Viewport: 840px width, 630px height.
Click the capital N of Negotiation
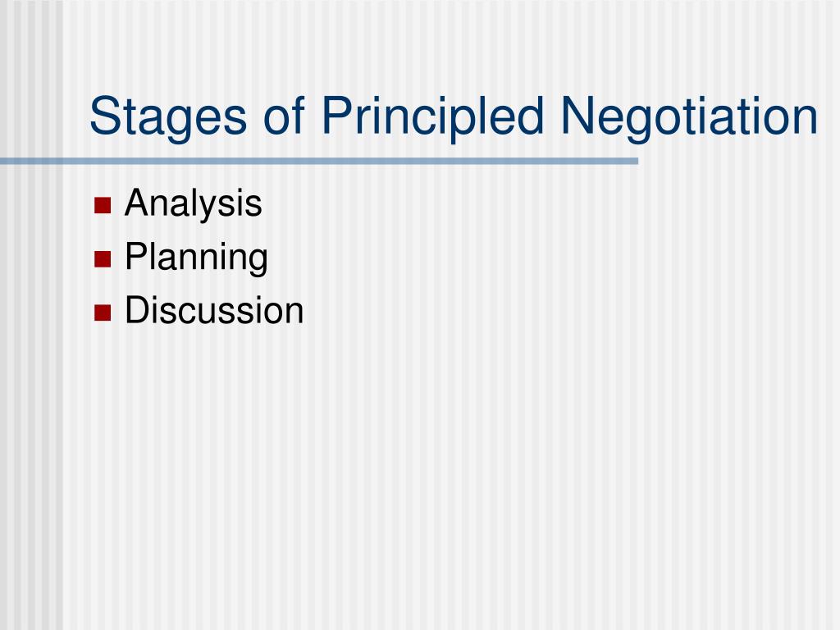(577, 116)
